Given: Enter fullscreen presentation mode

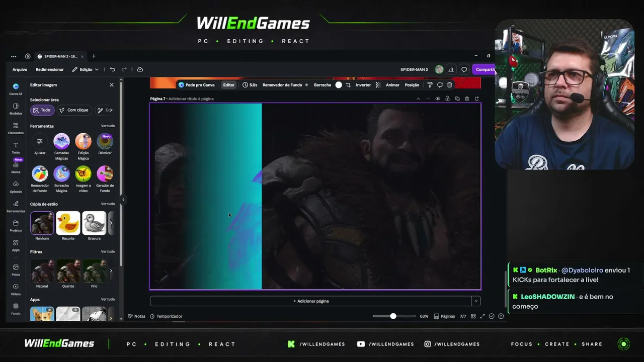Looking at the screenshot, I should [x=482, y=316].
